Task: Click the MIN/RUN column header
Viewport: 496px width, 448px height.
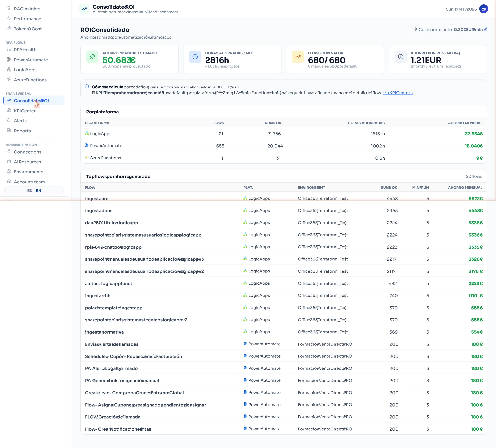Action: click(421, 188)
